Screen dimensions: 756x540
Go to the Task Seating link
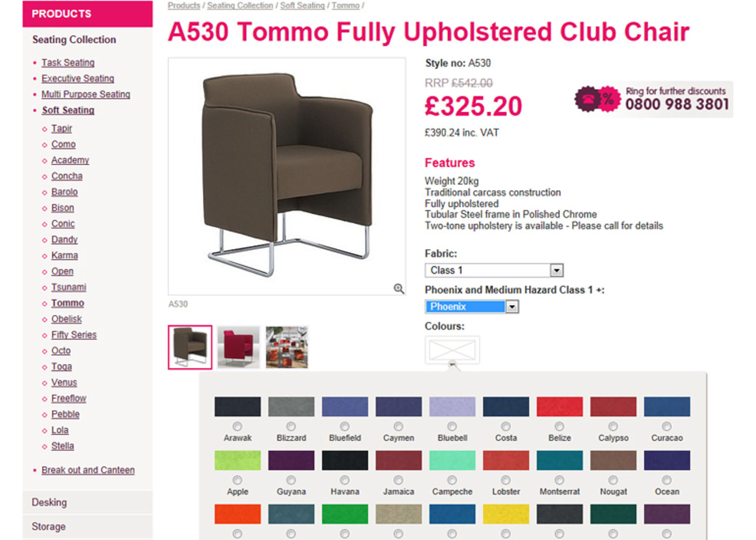click(x=68, y=63)
